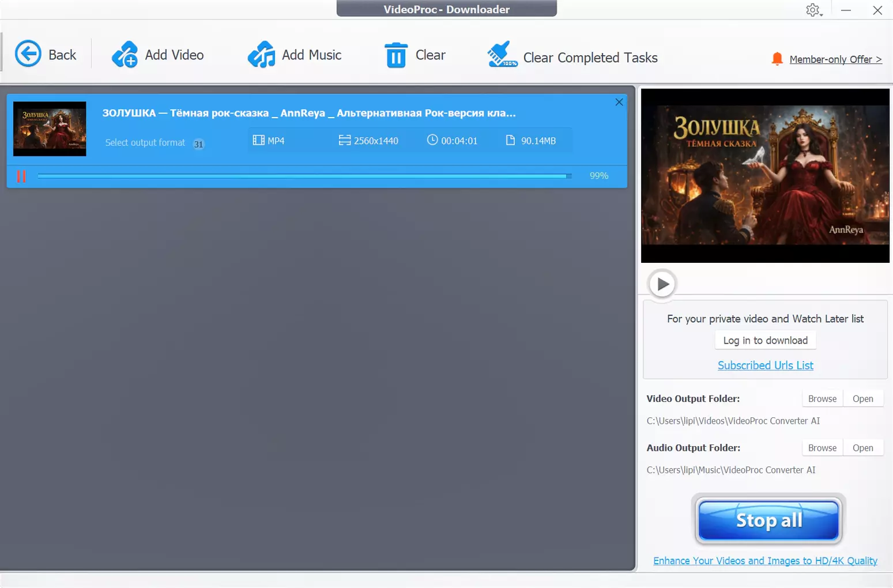Click the Clear Completed Tasks broom icon
Image resolution: width=893 pixels, height=588 pixels.
point(502,55)
